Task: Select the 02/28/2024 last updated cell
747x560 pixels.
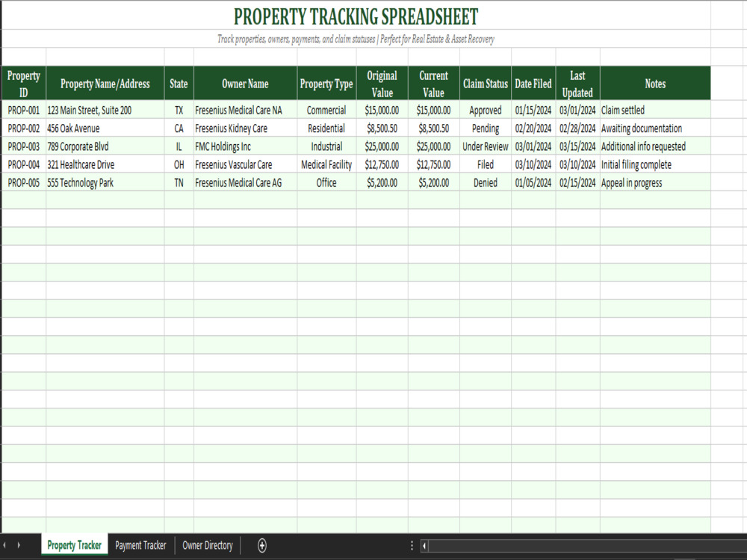Action: click(x=577, y=128)
